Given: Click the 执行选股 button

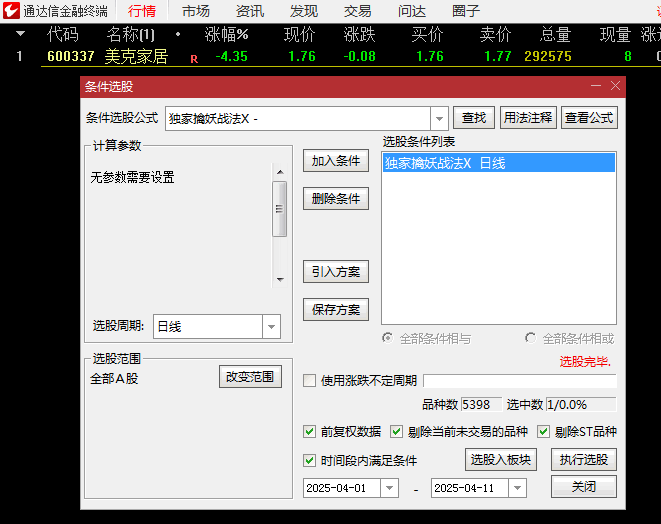Looking at the screenshot, I should [584, 460].
